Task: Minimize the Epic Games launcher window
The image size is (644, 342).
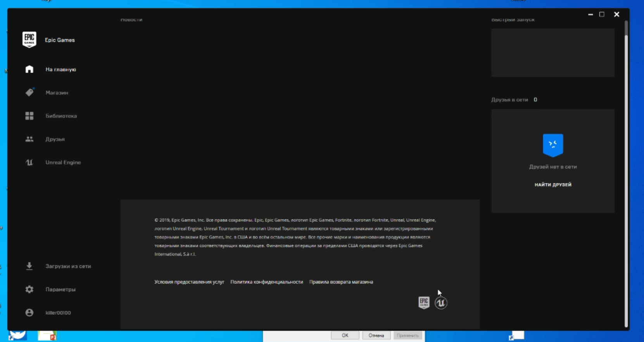Action: point(590,14)
